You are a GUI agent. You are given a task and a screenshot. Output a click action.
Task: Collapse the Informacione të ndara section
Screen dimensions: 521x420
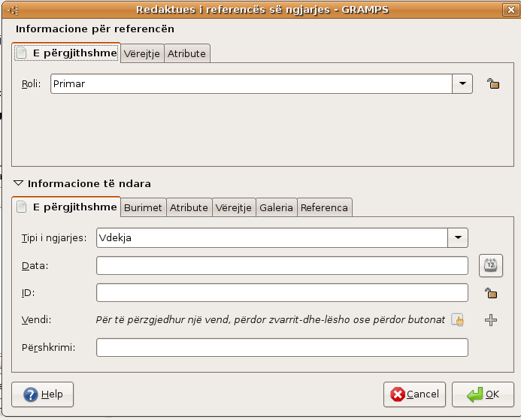click(x=18, y=183)
